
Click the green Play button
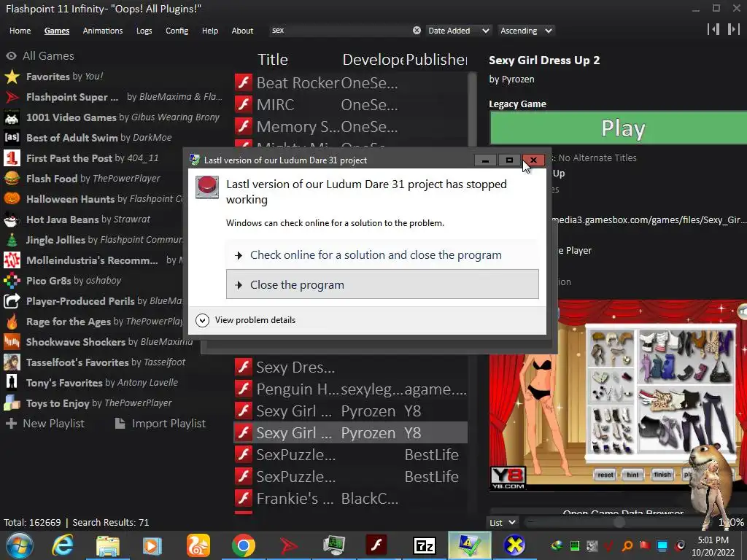619,128
